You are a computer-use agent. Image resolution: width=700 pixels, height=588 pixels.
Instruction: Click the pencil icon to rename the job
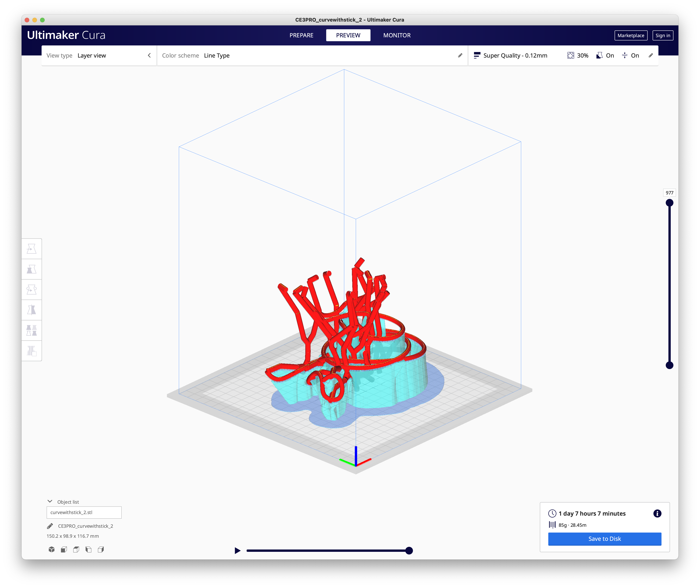50,526
